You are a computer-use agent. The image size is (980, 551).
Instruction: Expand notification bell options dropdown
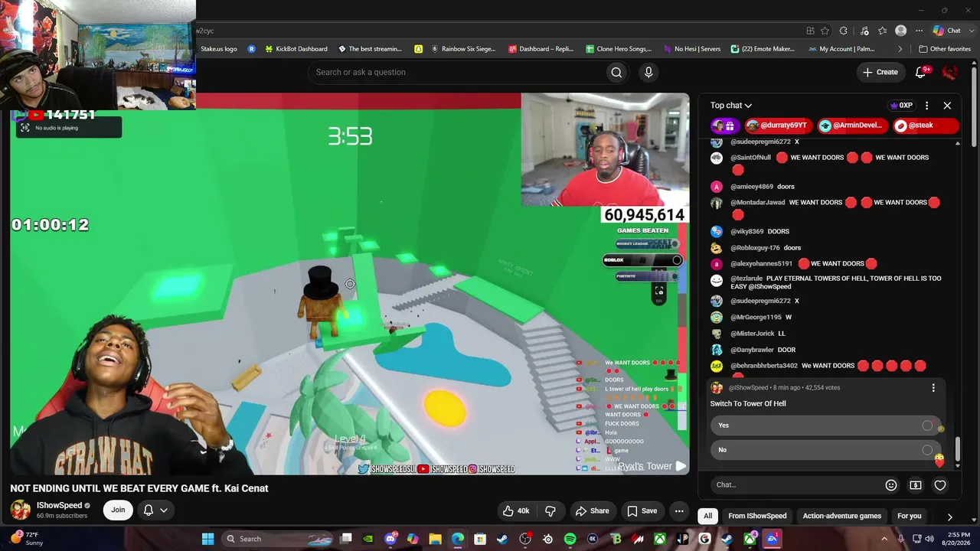pos(163,510)
